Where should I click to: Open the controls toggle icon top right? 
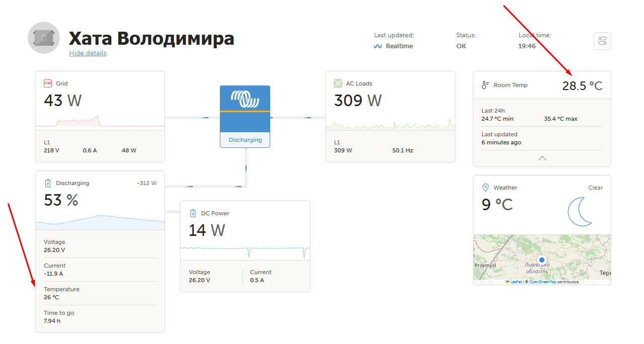[x=603, y=41]
